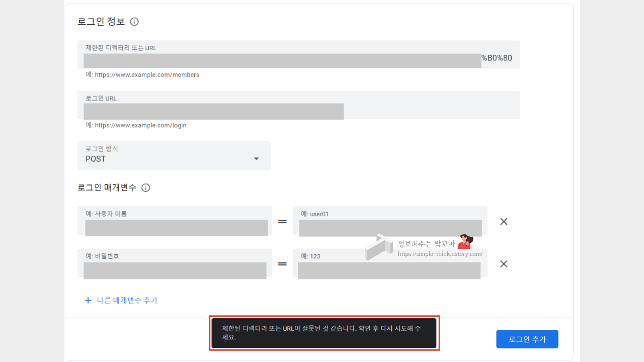
Task: Click the plus icon for adding parameter
Action: [x=88, y=300]
